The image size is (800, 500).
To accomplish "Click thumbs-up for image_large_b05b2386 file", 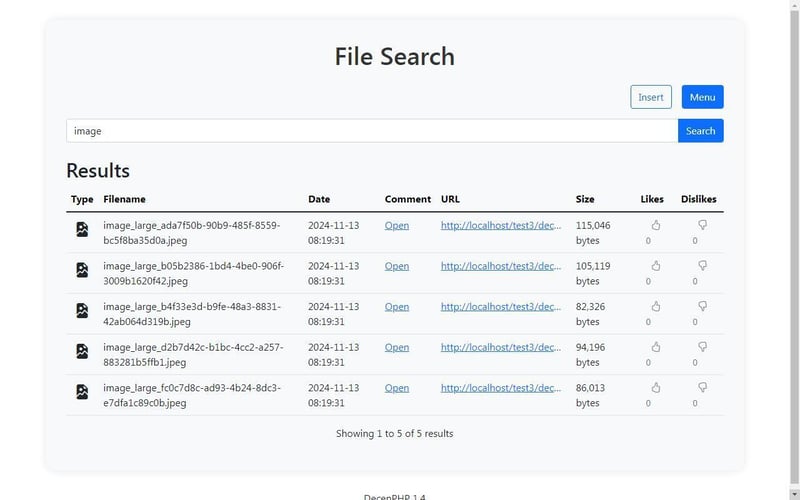I will coord(656,266).
